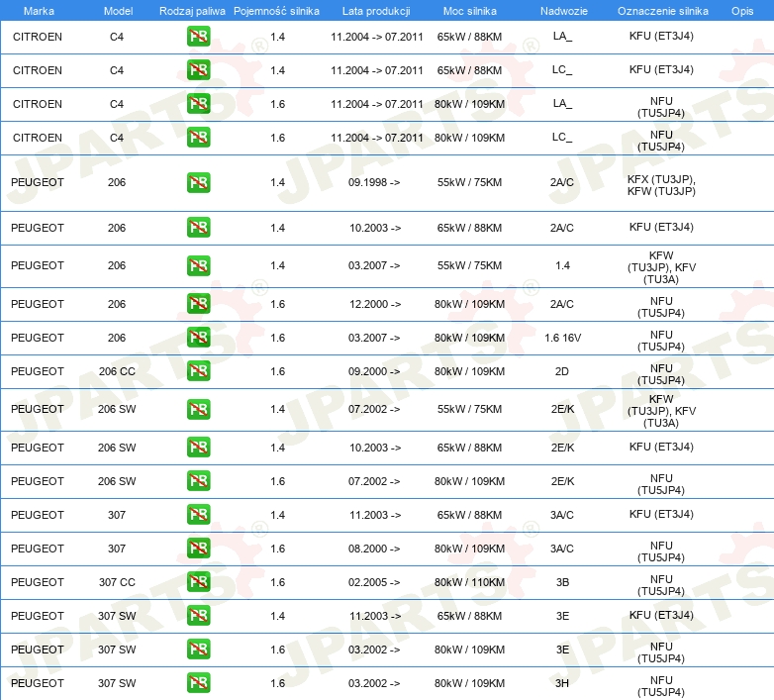This screenshot has height=700, width=774.
Task: Click fuel icon in Citroen C4 1.6 LC_ row
Action: (198, 138)
